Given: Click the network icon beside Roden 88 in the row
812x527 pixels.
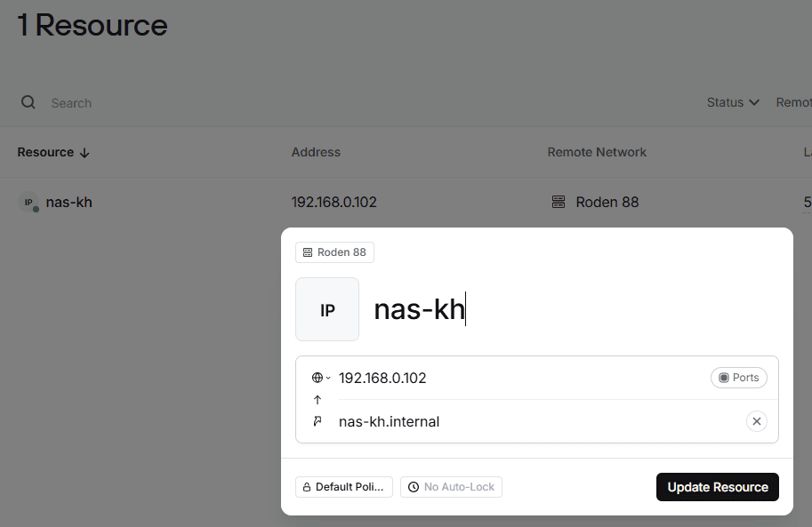Looking at the screenshot, I should [x=559, y=202].
